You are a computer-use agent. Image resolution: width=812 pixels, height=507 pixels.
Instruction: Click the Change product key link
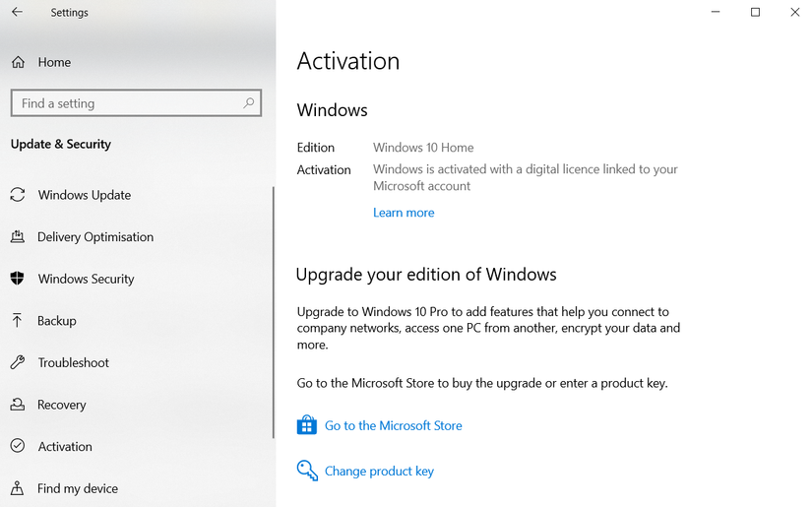379,472
